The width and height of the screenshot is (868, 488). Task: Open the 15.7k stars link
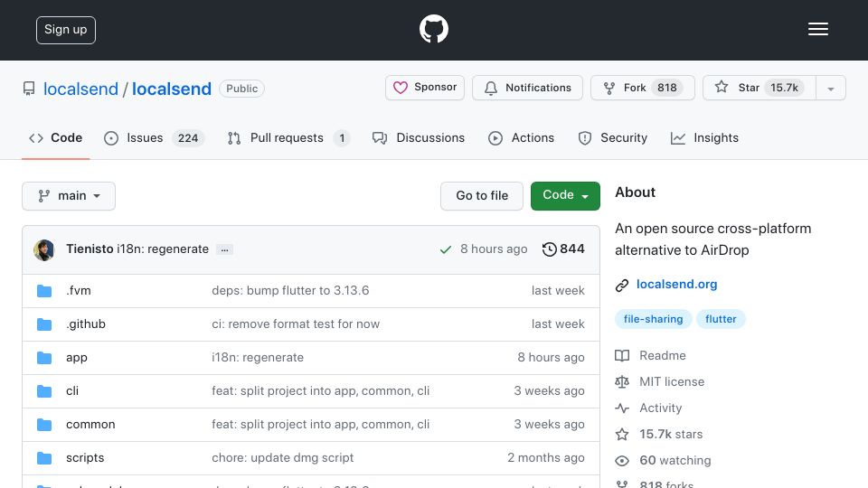(659, 435)
